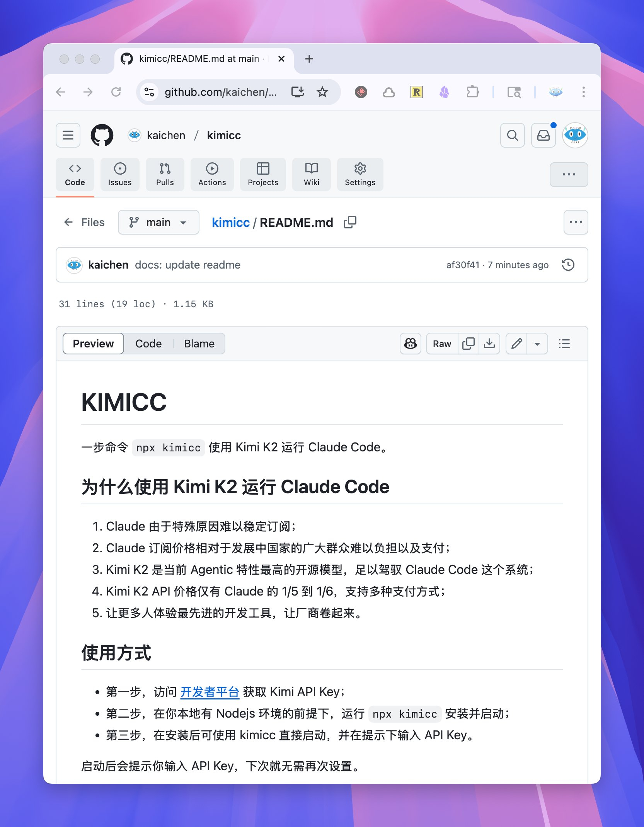Open the kimicc repository link in header
Viewport: 644px width, 827px height.
click(x=224, y=135)
